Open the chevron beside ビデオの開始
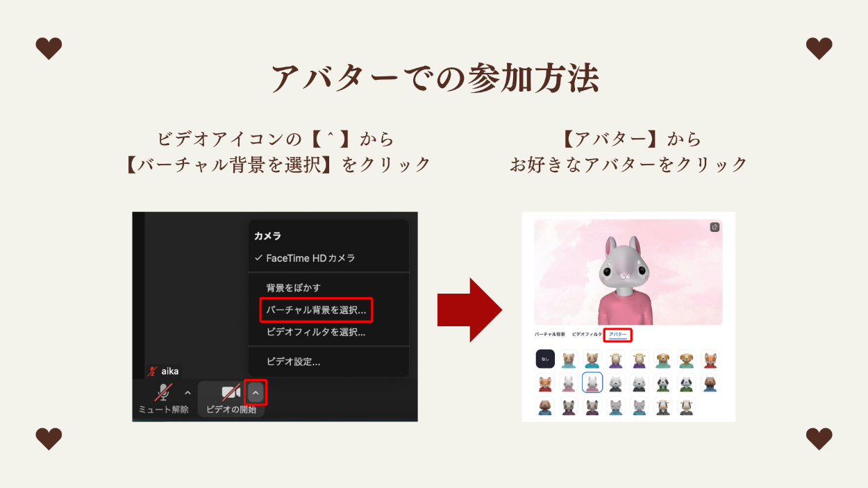Viewport: 868px width, 488px height. pos(256,394)
